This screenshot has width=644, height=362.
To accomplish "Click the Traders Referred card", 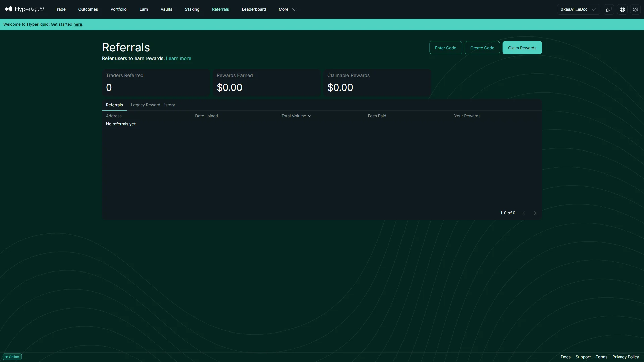I will 156,83.
